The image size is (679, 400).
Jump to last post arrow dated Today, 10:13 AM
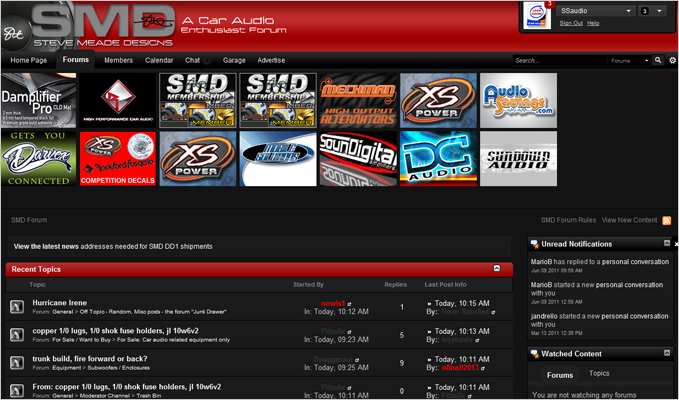click(x=430, y=332)
